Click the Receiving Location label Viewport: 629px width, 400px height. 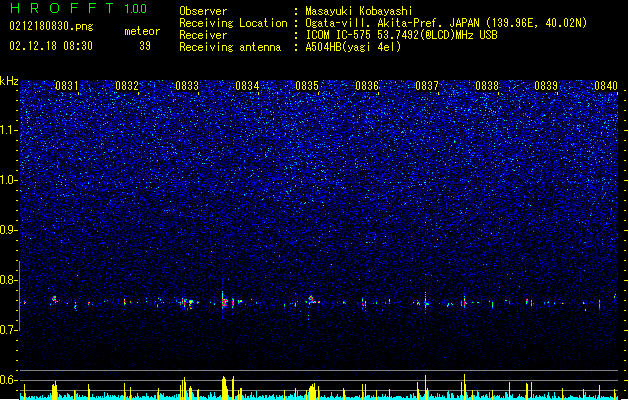click(x=233, y=23)
